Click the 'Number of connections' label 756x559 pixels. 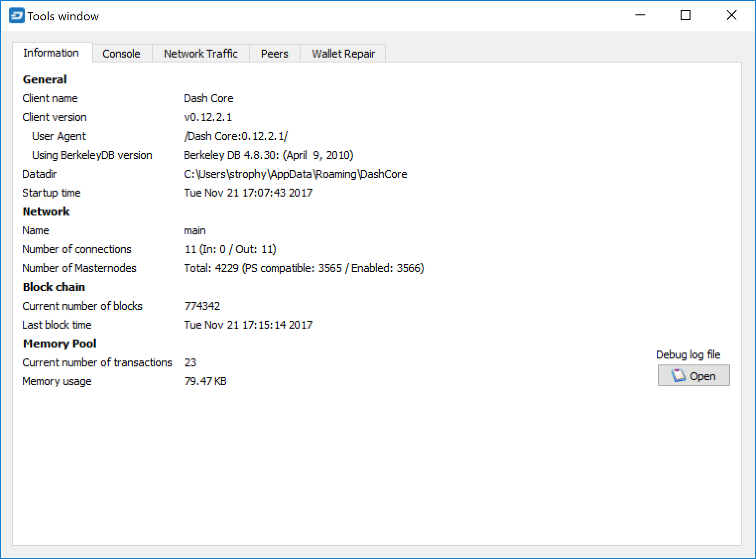(x=77, y=249)
